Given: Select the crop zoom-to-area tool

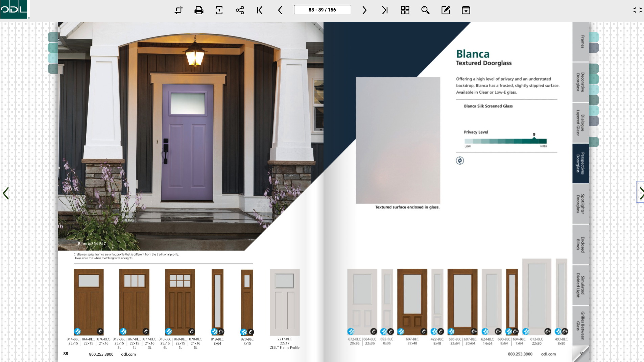Looking at the screenshot, I should tap(179, 10).
